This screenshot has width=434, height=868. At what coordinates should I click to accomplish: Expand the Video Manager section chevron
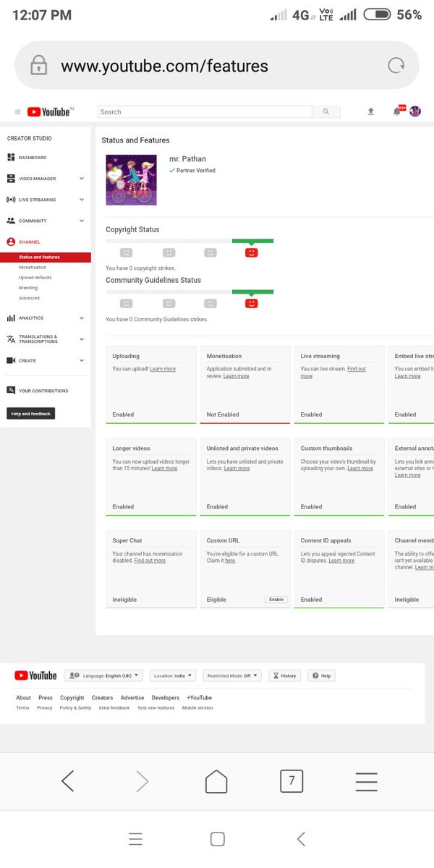(82, 179)
